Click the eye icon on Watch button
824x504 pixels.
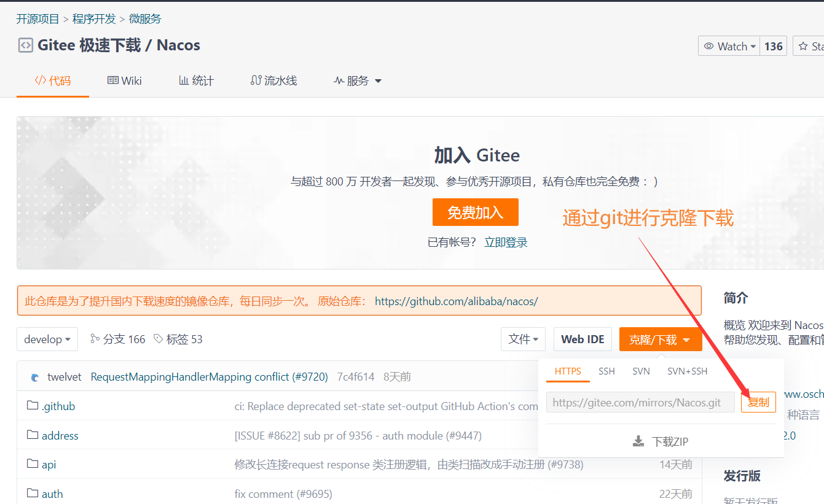pos(708,46)
